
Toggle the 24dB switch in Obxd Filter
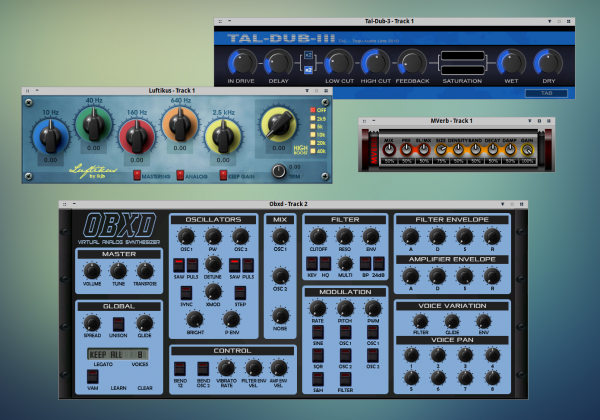[x=378, y=264]
